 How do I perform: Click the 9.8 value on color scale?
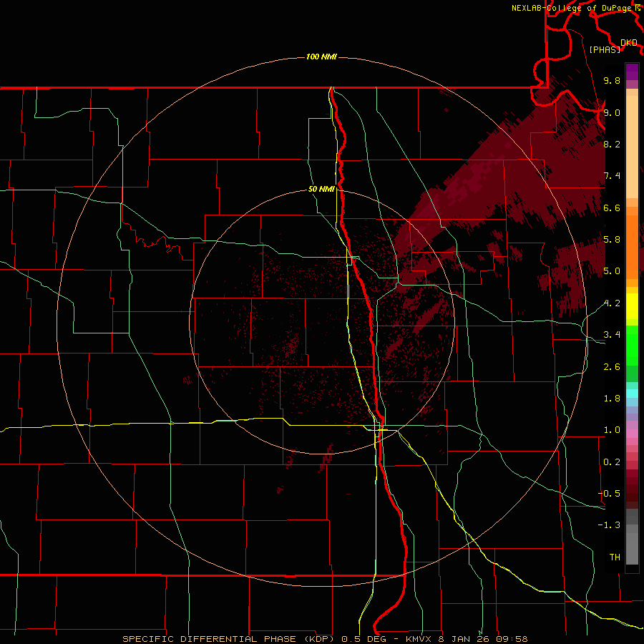612,80
